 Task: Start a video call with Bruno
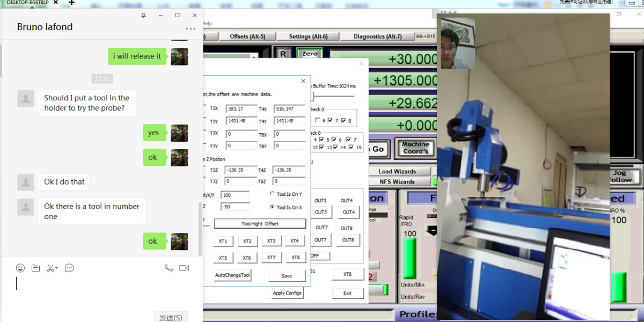pos(185,268)
